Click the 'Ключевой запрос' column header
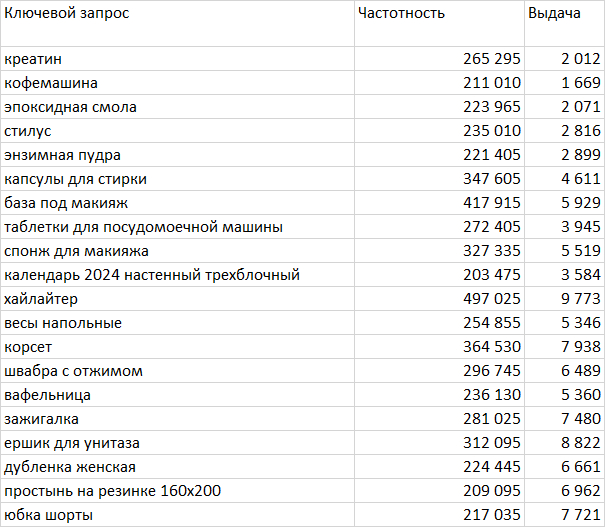Image resolution: width=605 pixels, height=527 pixels. point(67,14)
